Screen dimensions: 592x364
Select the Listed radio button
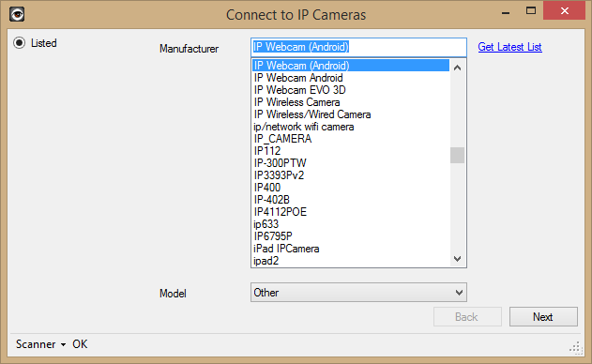coord(20,42)
